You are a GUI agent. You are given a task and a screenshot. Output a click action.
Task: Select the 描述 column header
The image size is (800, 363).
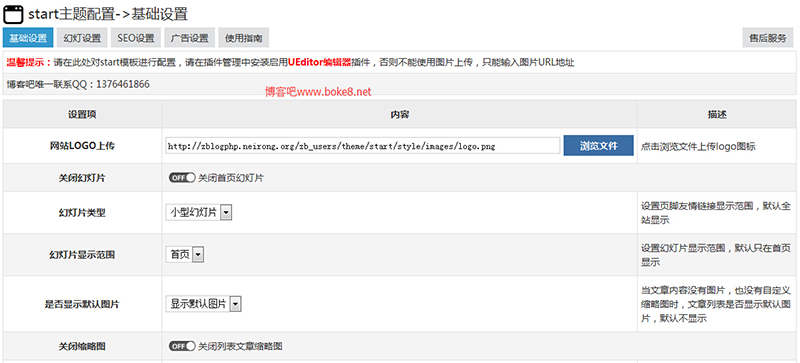tap(716, 114)
